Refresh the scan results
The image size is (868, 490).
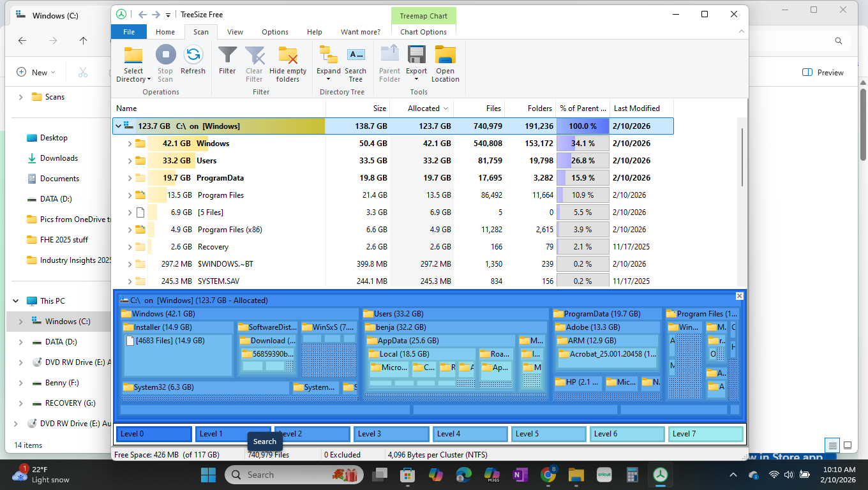(193, 54)
